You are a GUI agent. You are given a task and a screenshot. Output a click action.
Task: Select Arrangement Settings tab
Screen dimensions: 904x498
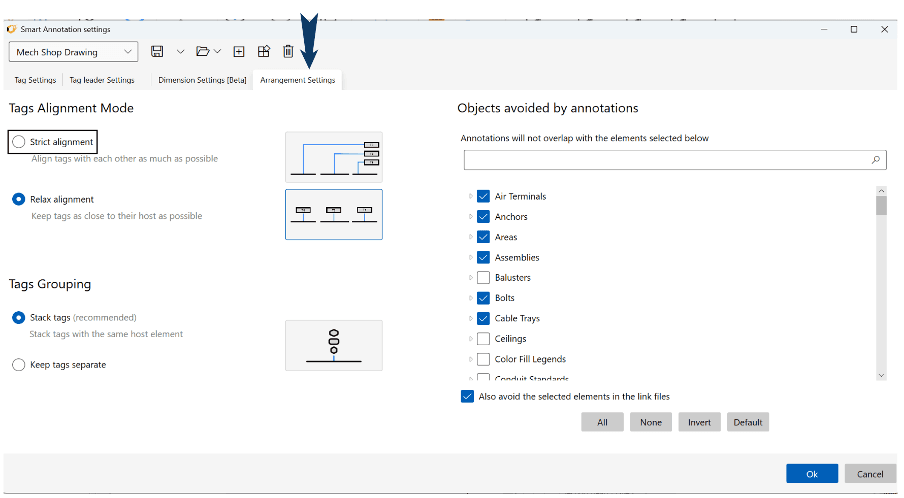tap(297, 80)
